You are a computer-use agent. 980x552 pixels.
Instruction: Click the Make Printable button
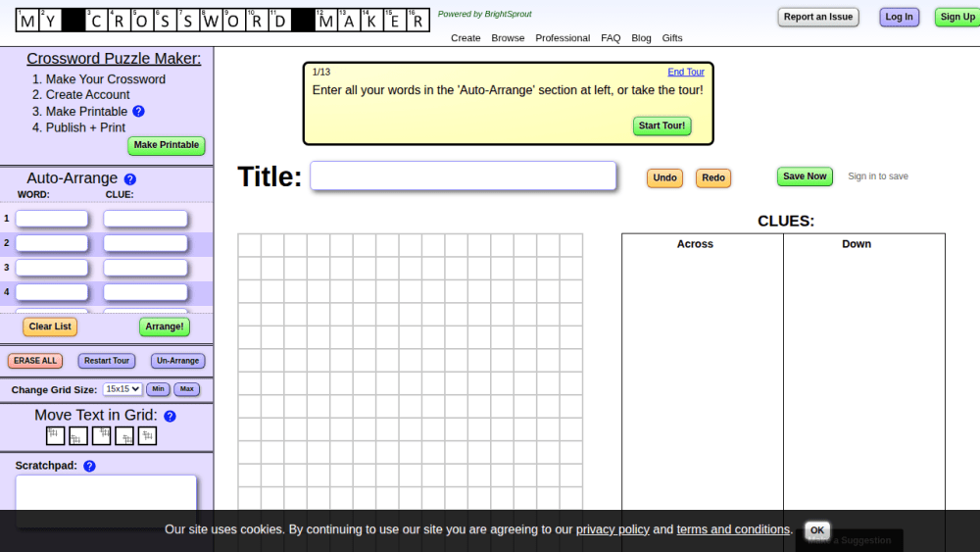click(167, 145)
